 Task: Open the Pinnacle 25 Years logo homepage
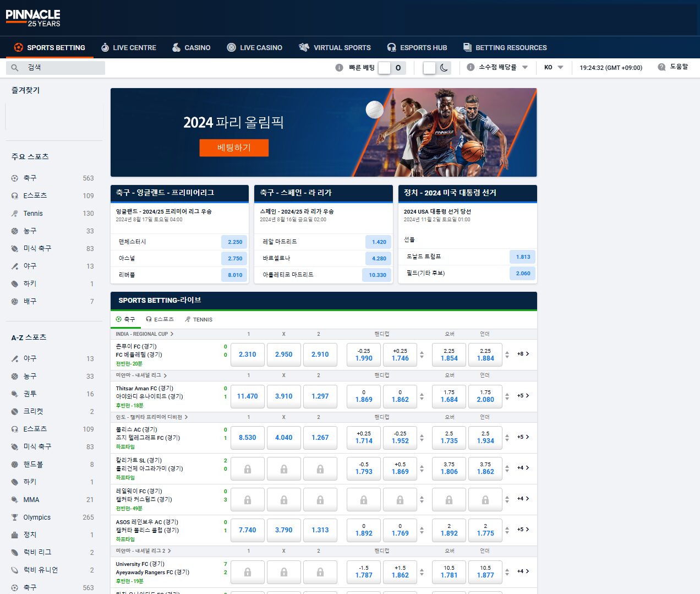click(33, 18)
